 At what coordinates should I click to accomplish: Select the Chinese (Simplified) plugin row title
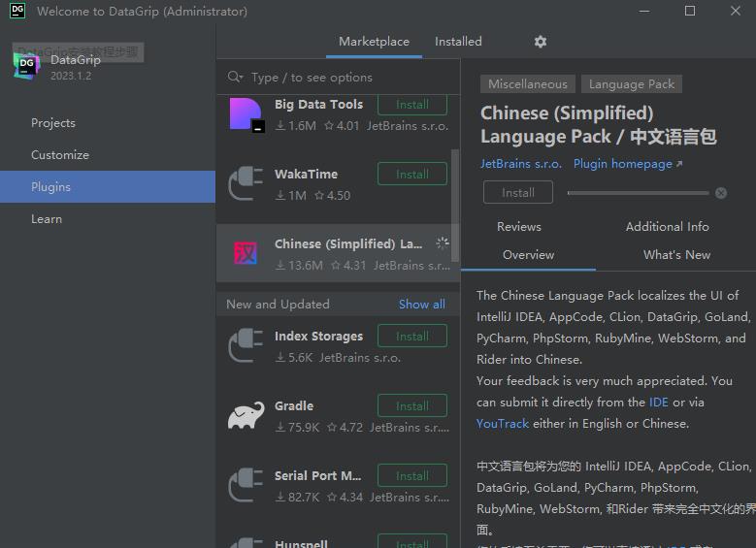click(x=348, y=243)
